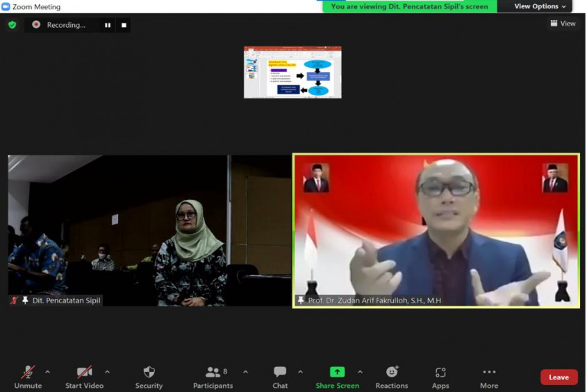Image resolution: width=587 pixels, height=392 pixels.
Task: Unmute the microphone
Action: [x=28, y=377]
